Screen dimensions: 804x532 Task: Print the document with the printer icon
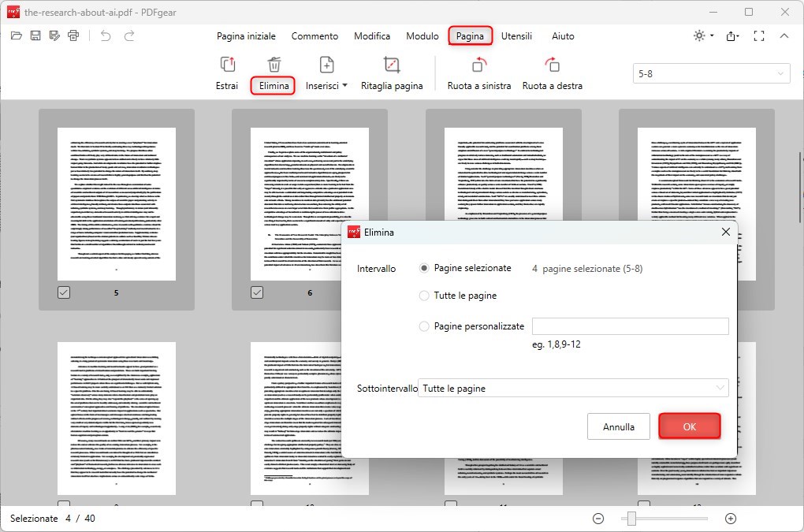(73, 35)
